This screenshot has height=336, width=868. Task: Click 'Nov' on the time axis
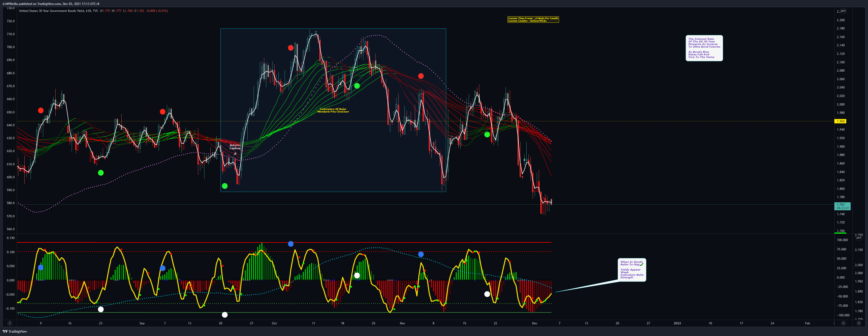click(x=402, y=323)
